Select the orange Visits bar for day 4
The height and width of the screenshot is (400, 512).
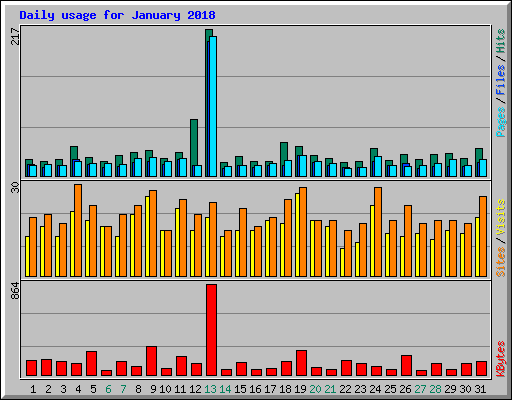coord(78,230)
